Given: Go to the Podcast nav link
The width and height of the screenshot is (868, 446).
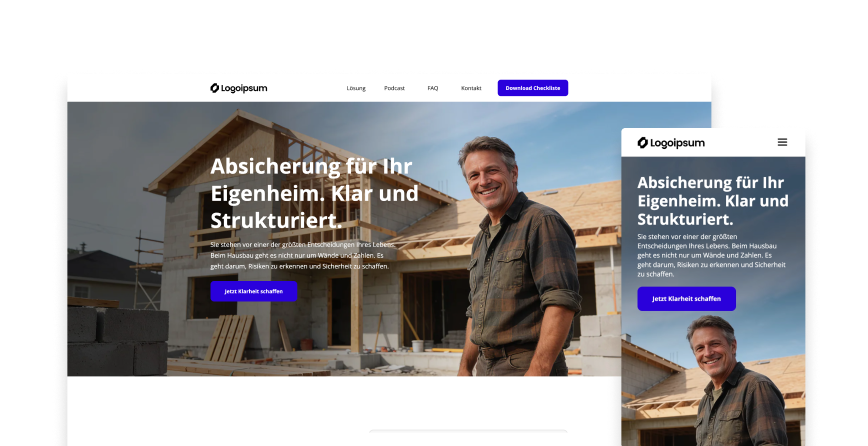Looking at the screenshot, I should click(394, 88).
